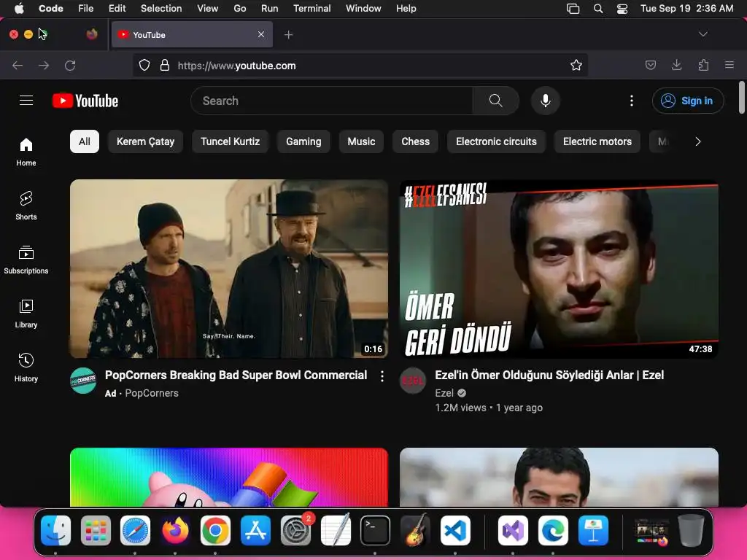Open Firefox extensions puzzle icon

coord(703,65)
